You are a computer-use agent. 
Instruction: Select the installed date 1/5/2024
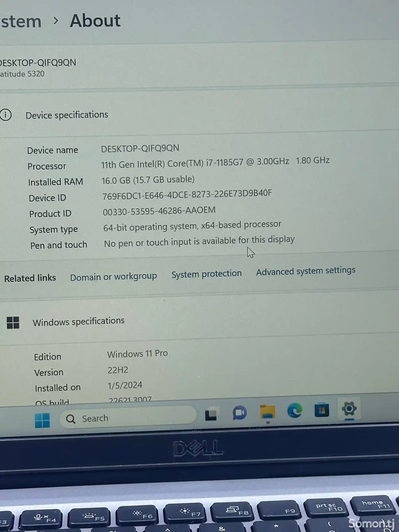pyautogui.click(x=125, y=385)
